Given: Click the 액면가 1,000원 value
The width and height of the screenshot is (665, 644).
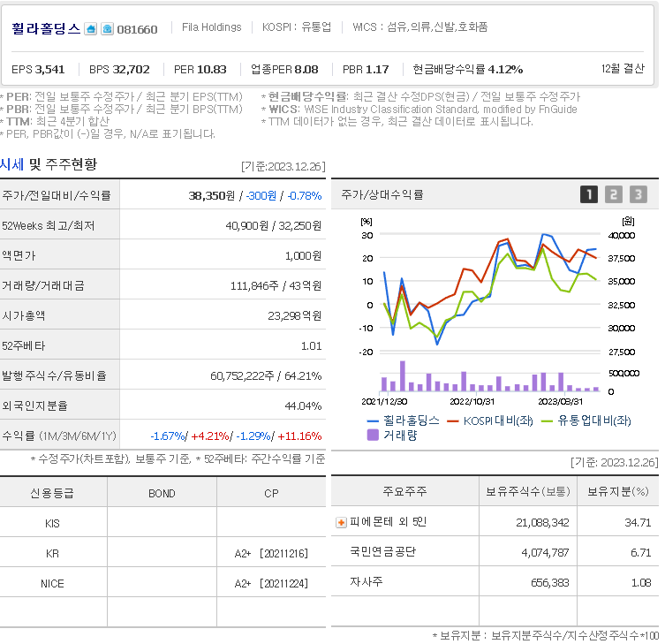Looking at the screenshot, I should coord(303,256).
